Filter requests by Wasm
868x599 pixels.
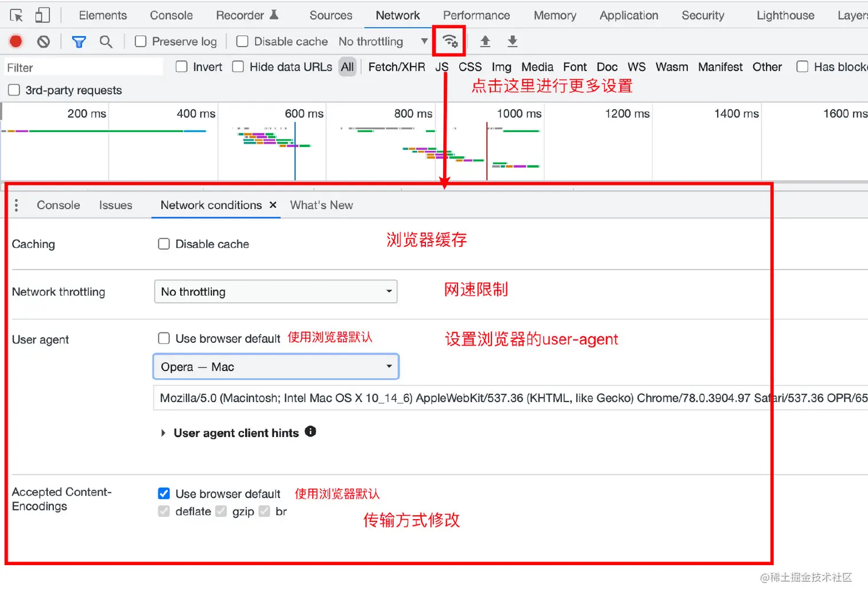pyautogui.click(x=672, y=67)
